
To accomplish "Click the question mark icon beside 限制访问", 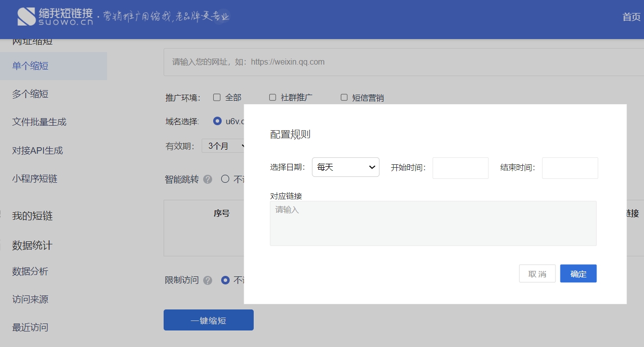I will [208, 280].
